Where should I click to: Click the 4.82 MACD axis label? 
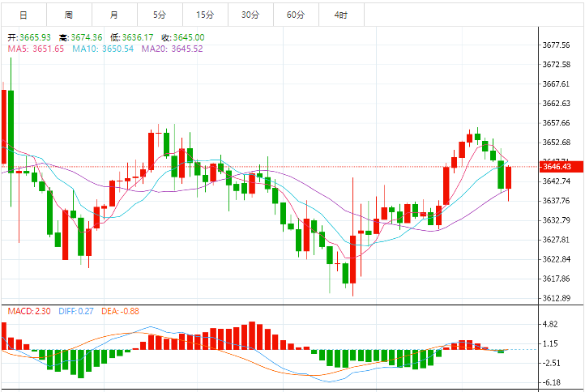(x=550, y=324)
